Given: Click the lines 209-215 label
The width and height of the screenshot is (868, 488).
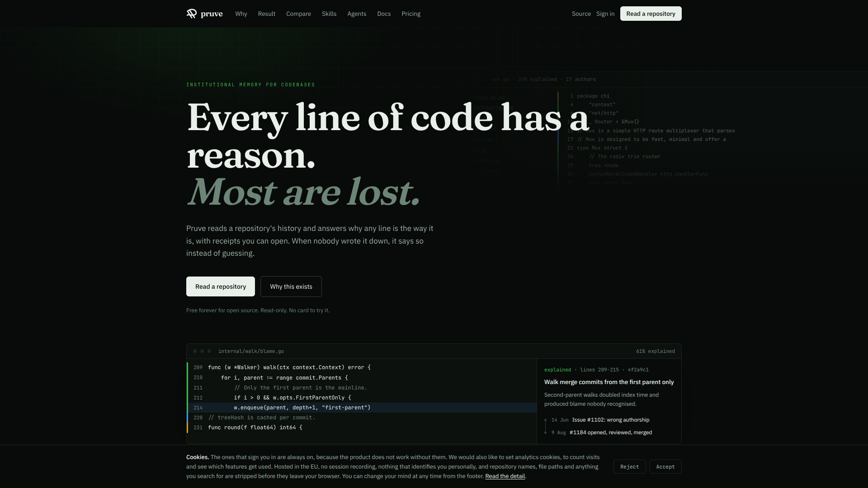Looking at the screenshot, I should [599, 370].
